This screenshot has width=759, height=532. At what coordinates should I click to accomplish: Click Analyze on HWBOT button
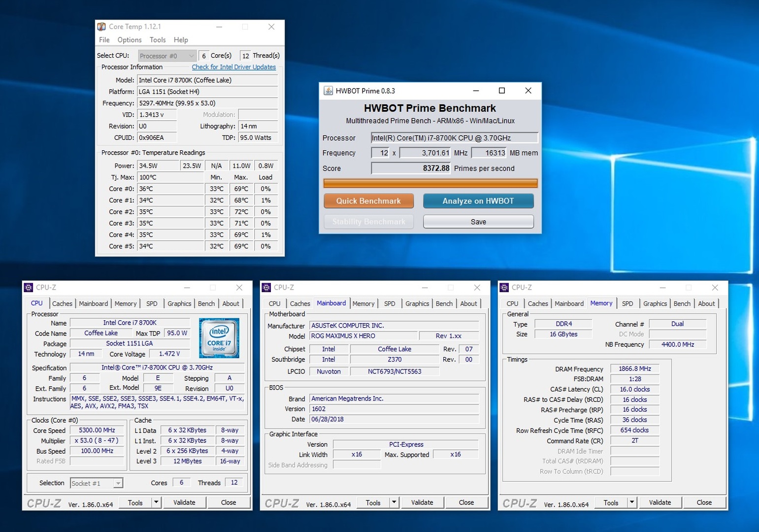coord(478,201)
